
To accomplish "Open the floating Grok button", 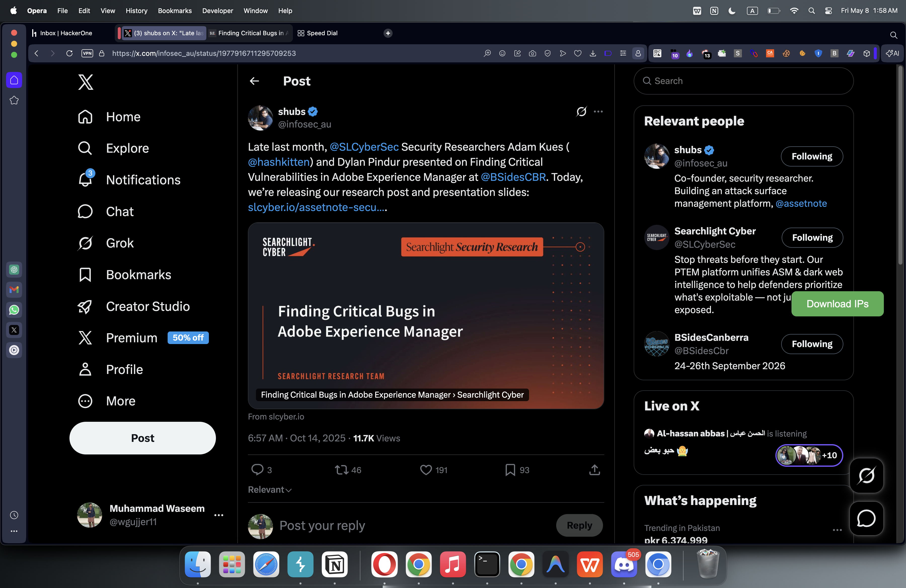I will 866,475.
